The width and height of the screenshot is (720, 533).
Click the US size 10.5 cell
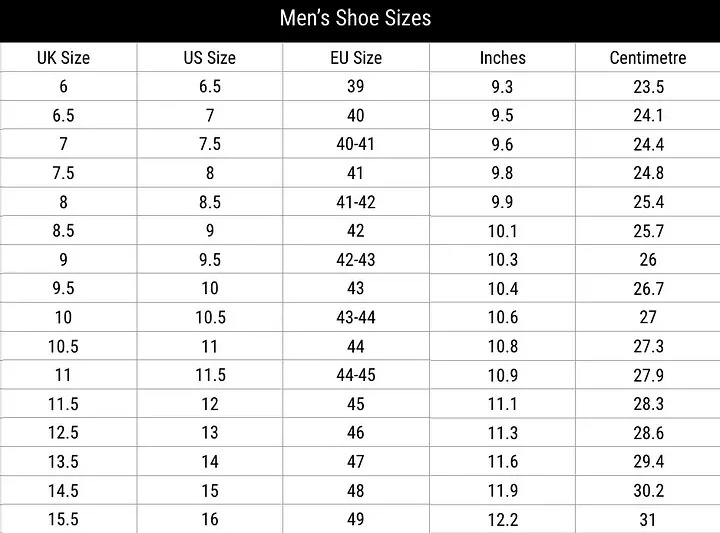[x=210, y=317]
